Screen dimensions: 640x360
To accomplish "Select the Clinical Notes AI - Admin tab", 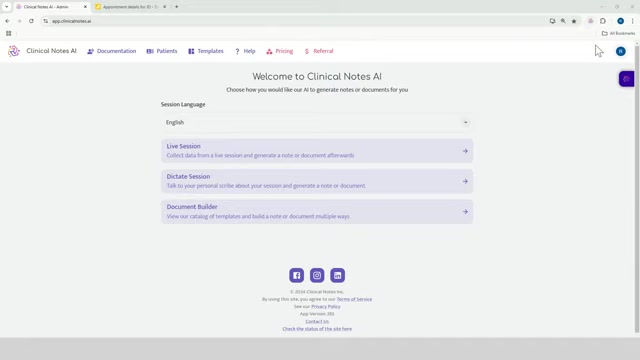I will coord(51,7).
